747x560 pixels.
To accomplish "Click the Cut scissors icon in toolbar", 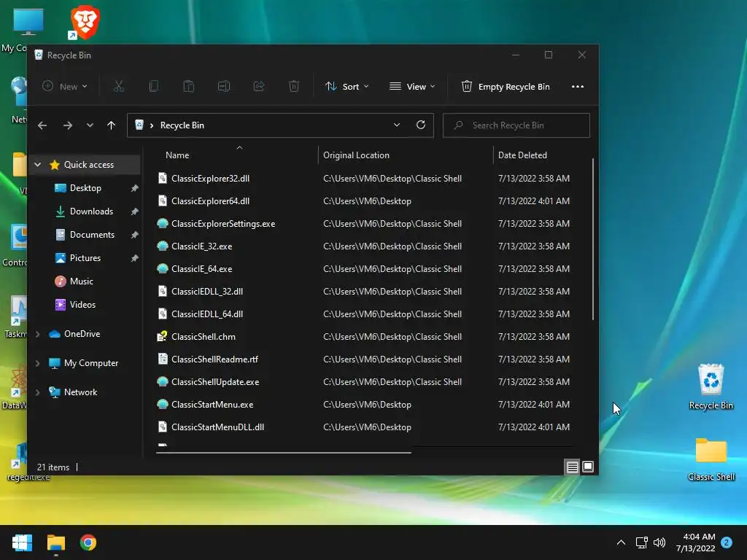I will tap(119, 86).
